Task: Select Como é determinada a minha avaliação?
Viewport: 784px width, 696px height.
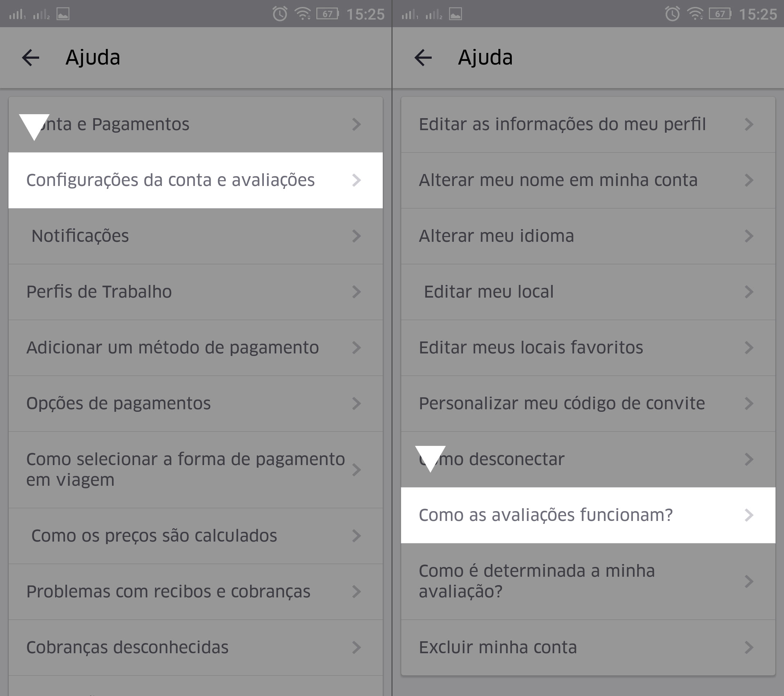Action: click(x=537, y=581)
